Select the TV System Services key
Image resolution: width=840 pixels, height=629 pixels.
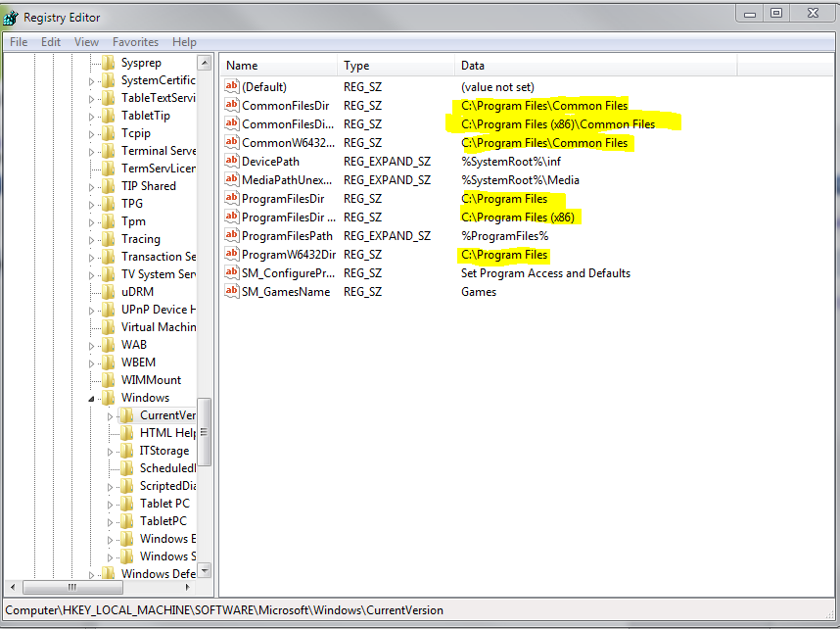(159, 274)
